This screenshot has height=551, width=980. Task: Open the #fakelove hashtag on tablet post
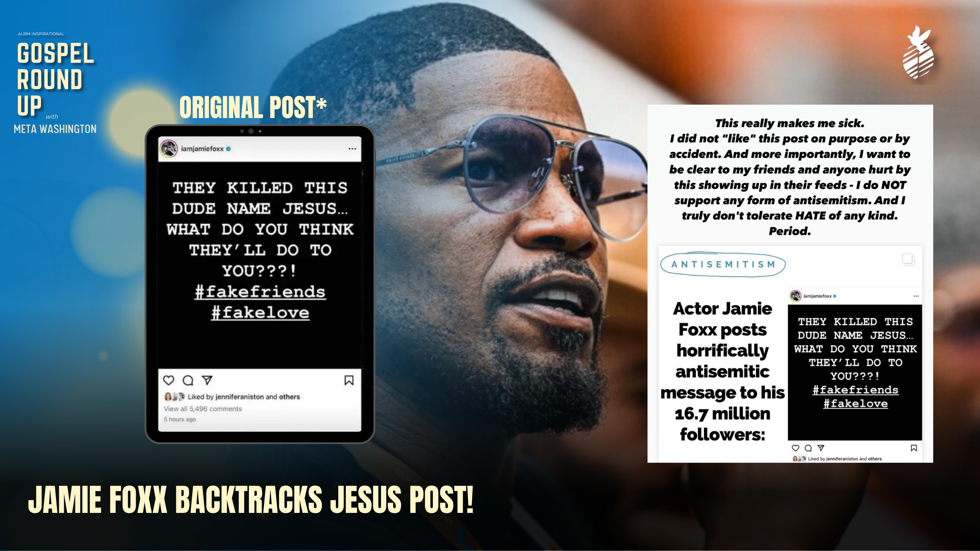(x=260, y=313)
